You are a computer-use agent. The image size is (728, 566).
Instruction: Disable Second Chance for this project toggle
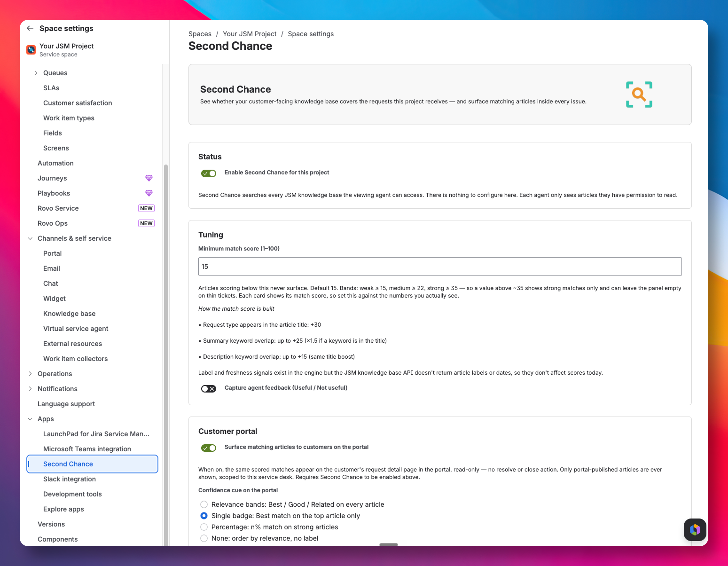click(x=209, y=173)
